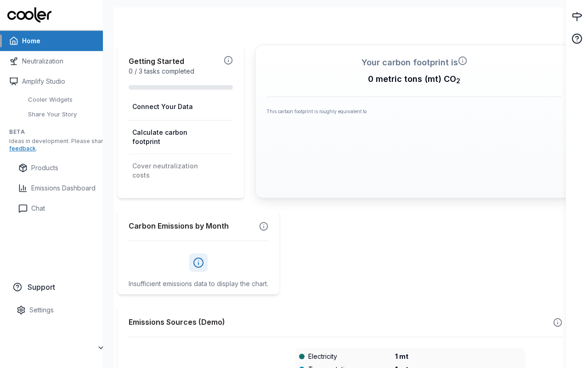Click info icon next to carbon footprint heading
Image resolution: width=588 pixels, height=368 pixels.
point(463,61)
